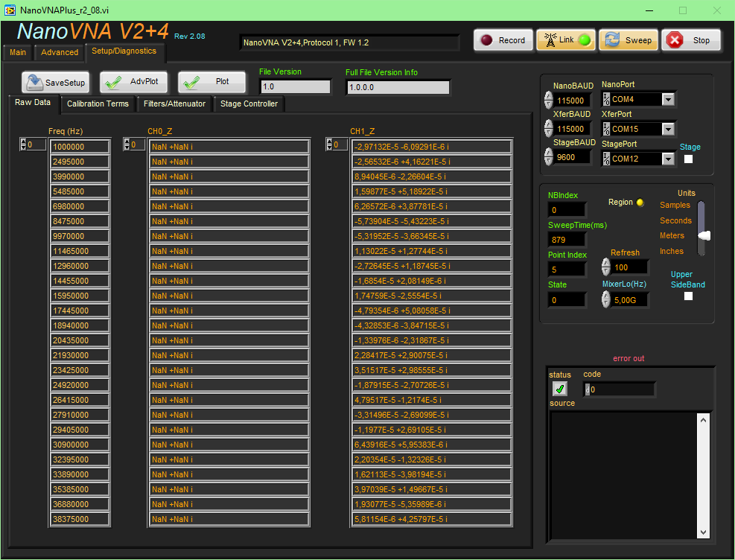Viewport: 735px width, 560px height.
Task: Click the disk icon on SaveSetup
Action: 35,83
